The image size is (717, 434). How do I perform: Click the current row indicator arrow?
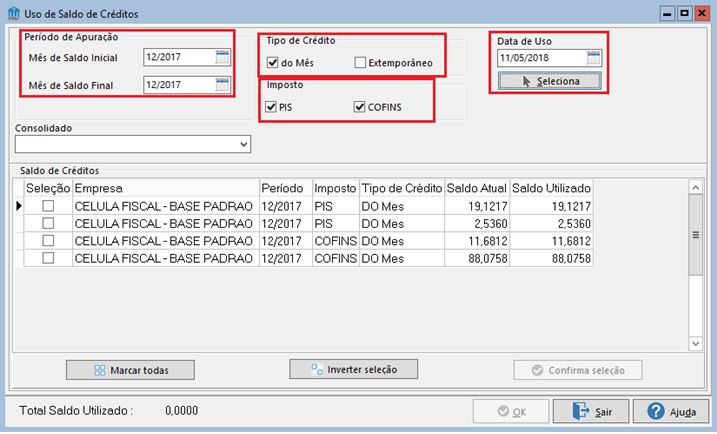point(19,206)
